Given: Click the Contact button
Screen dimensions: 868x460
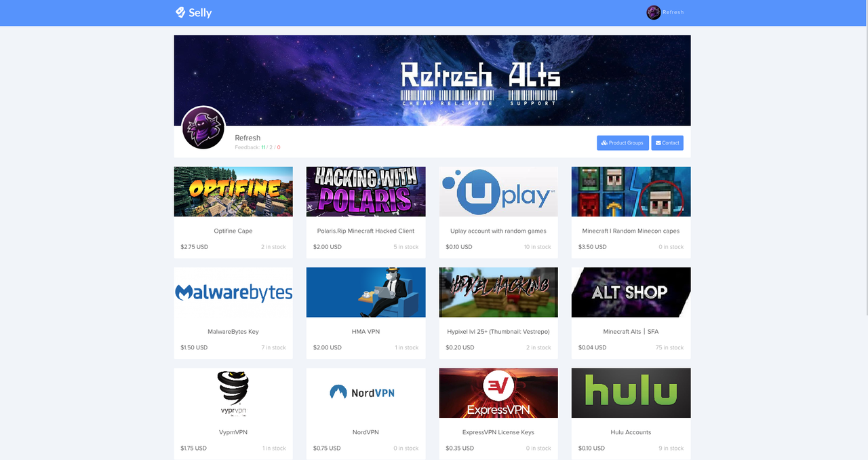Looking at the screenshot, I should (x=667, y=143).
